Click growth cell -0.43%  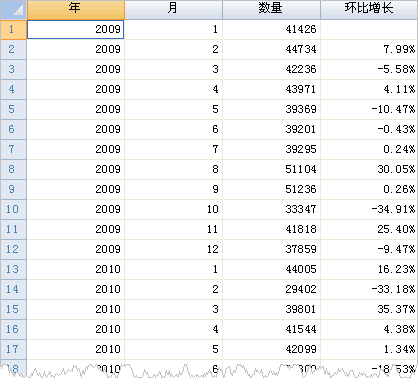click(x=369, y=130)
